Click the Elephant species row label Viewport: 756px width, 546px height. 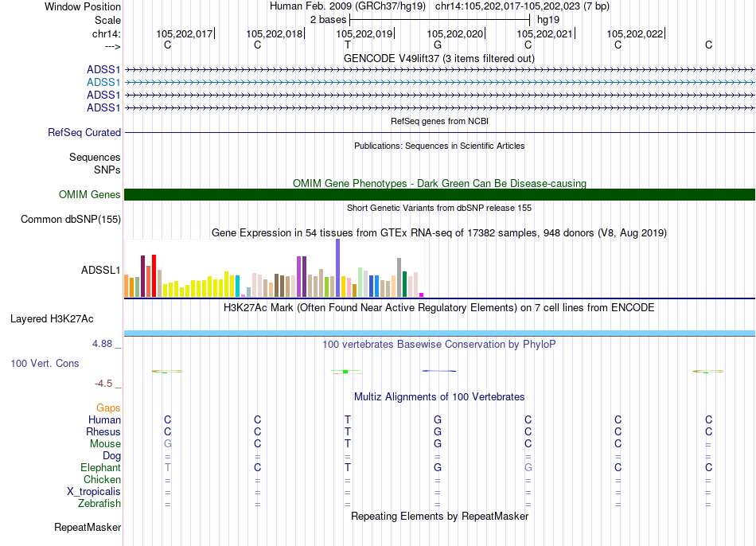tap(100, 468)
